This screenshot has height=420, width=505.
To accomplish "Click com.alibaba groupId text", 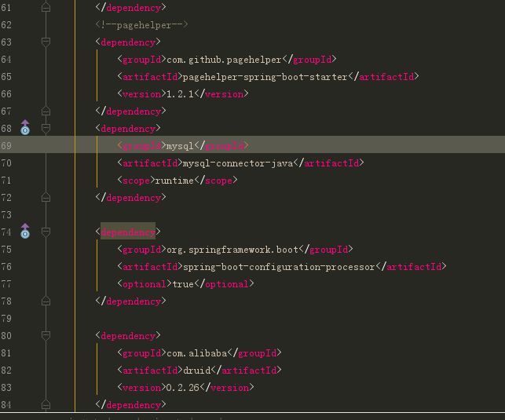I will pyautogui.click(x=197, y=353).
